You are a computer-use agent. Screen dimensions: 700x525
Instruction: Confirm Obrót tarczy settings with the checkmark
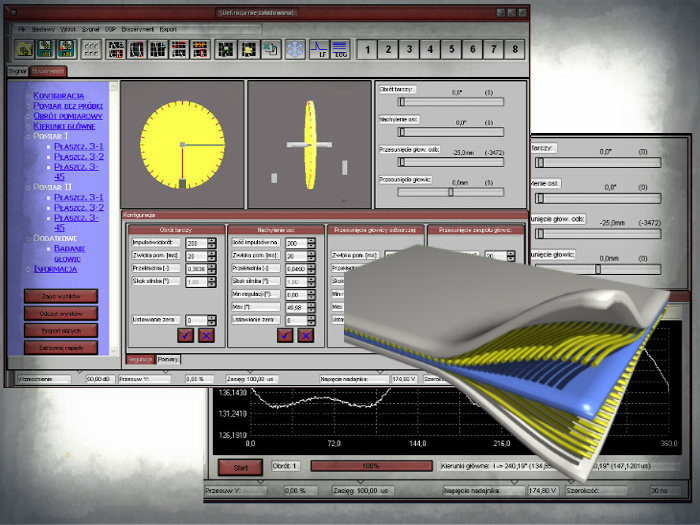pyautogui.click(x=185, y=335)
